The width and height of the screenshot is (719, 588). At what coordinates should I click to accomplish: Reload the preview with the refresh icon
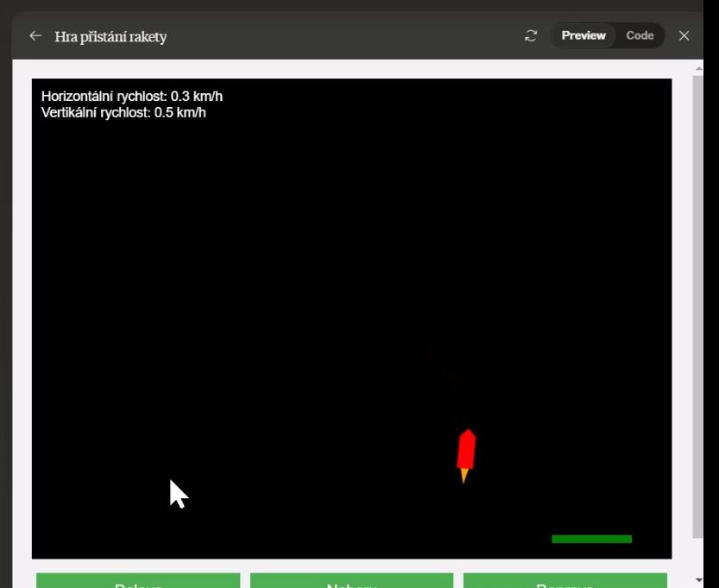(x=531, y=35)
